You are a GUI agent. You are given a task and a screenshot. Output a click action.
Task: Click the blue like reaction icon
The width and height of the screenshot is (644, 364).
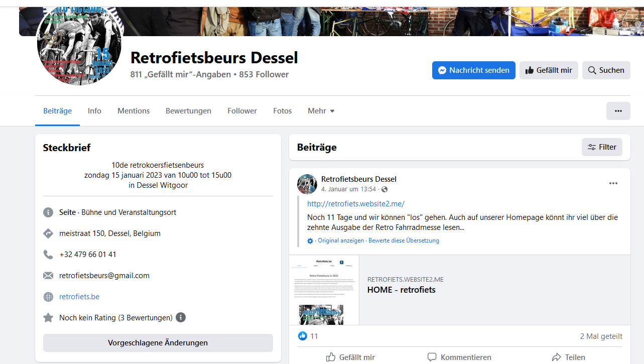click(x=302, y=336)
